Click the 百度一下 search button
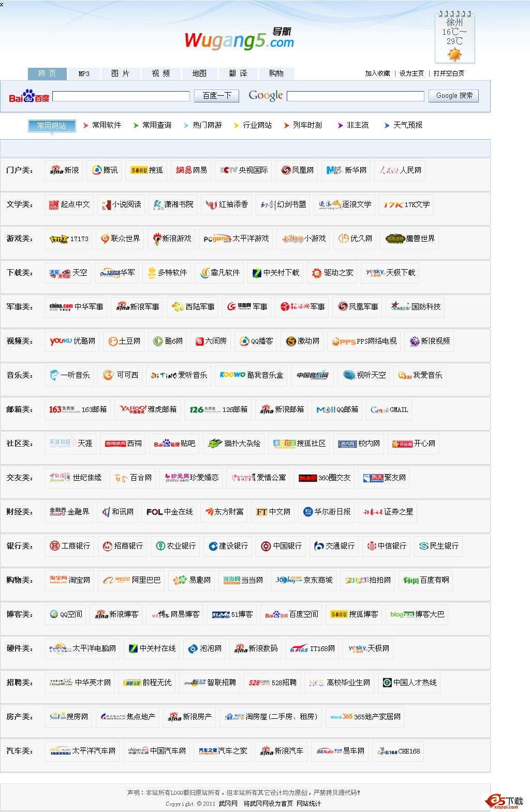 click(x=217, y=96)
